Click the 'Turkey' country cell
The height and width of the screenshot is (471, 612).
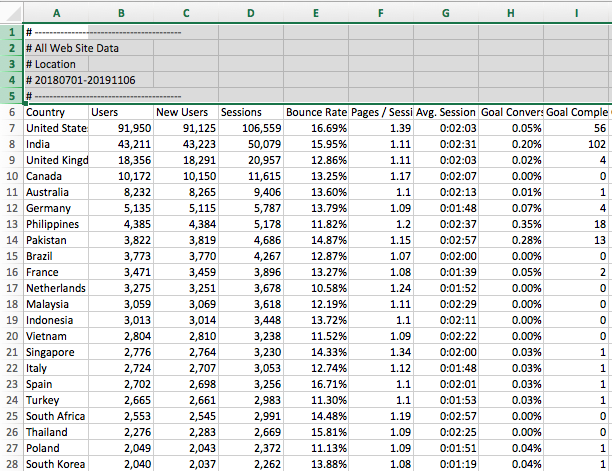pos(56,400)
